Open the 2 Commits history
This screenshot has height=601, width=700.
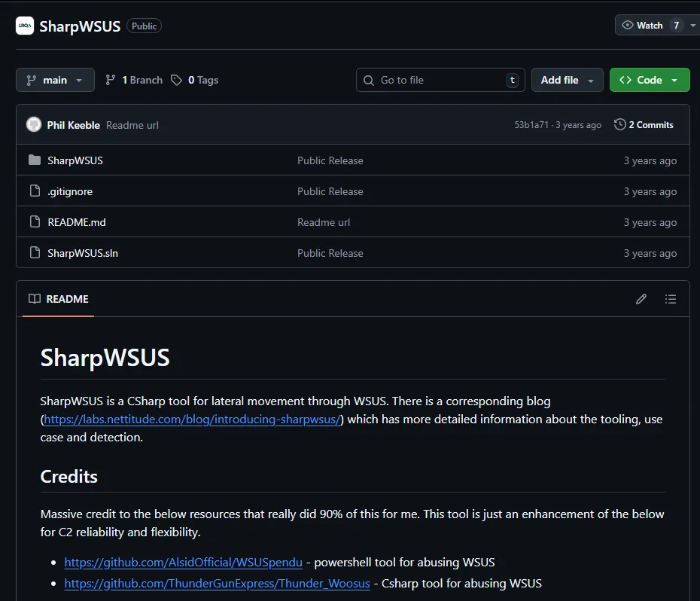coord(644,125)
